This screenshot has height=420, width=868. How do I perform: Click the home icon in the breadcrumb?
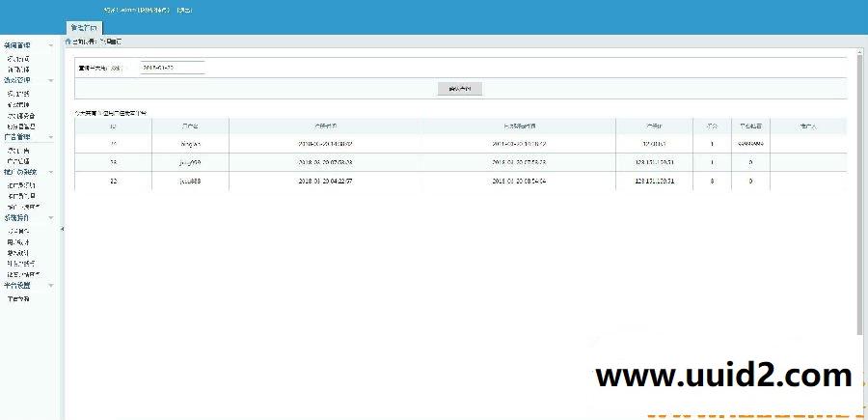click(68, 42)
